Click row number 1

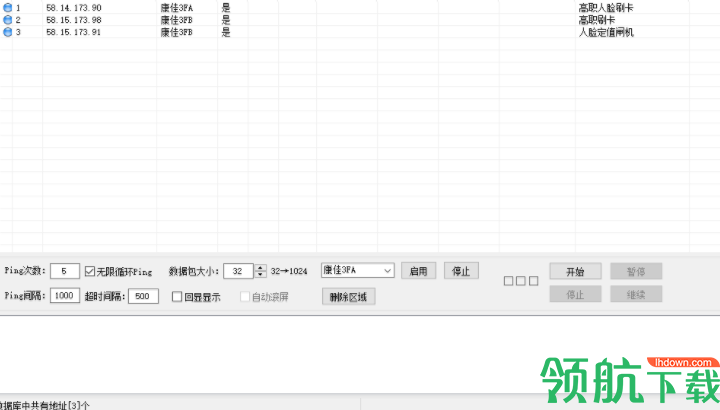click(18, 8)
